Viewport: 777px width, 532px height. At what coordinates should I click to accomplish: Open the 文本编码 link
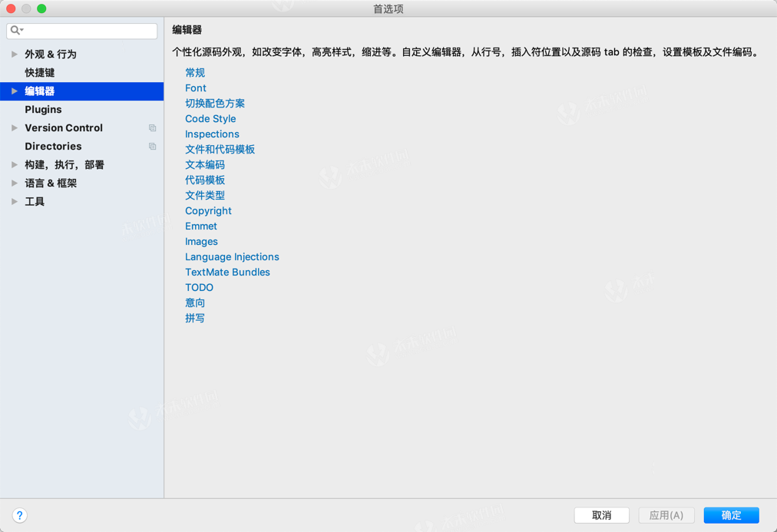click(x=205, y=165)
